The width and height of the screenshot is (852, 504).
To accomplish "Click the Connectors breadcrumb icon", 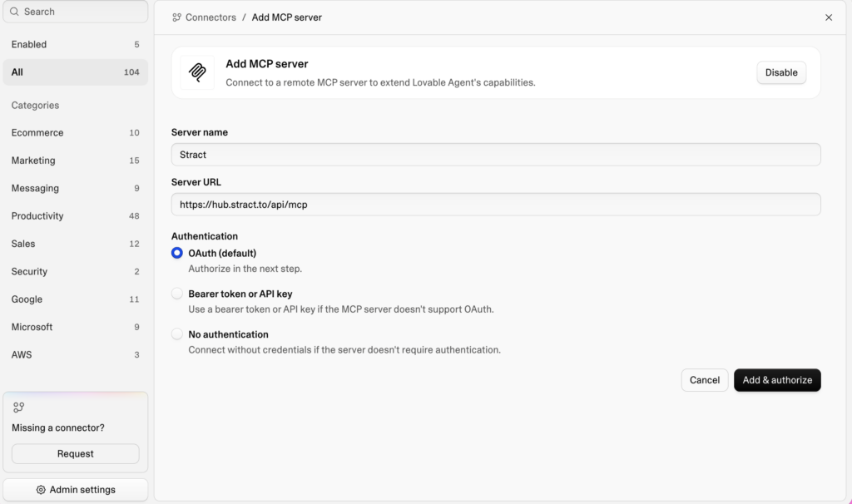I will tap(176, 17).
